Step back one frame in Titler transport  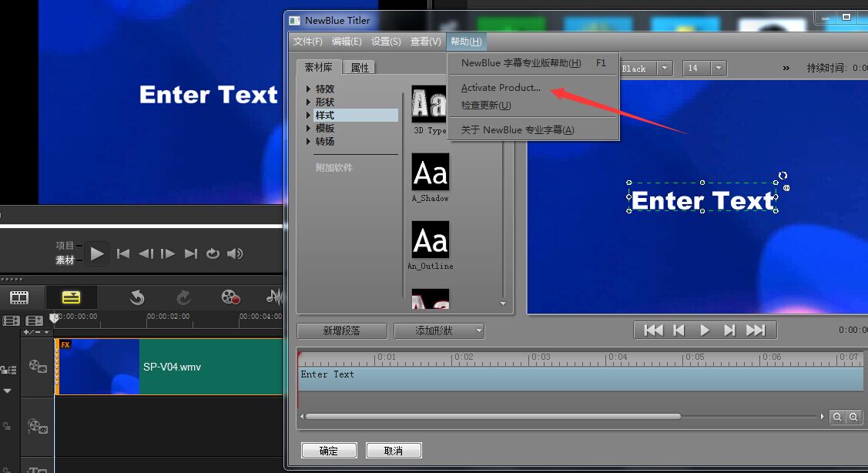[679, 330]
